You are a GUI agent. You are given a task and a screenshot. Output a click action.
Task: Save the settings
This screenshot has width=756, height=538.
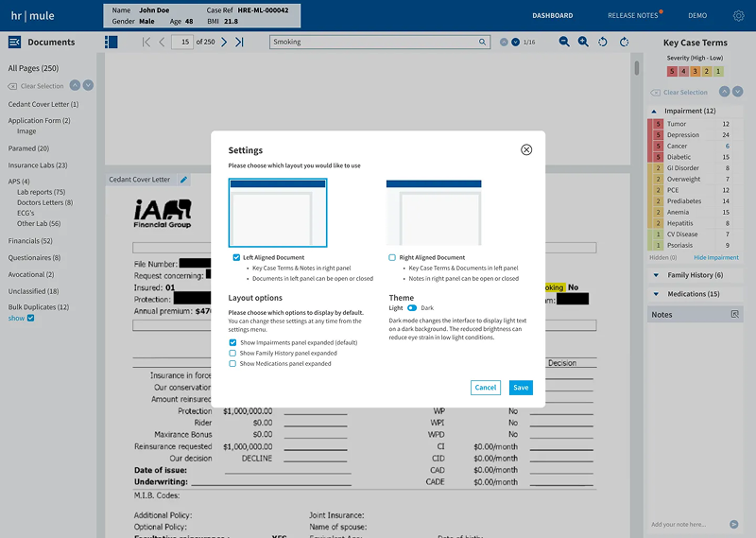[521, 388]
